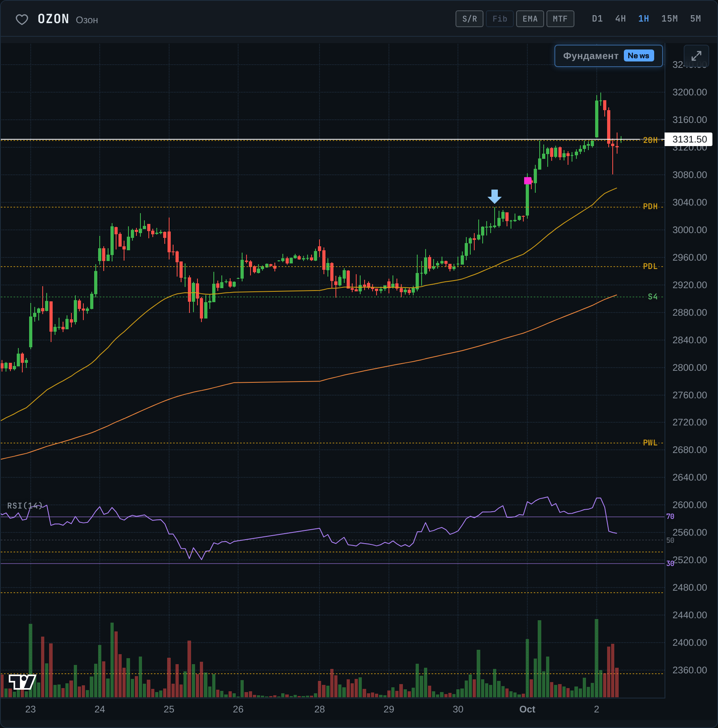
Task: Click the 3200.00 price axis label
Action: [x=690, y=92]
